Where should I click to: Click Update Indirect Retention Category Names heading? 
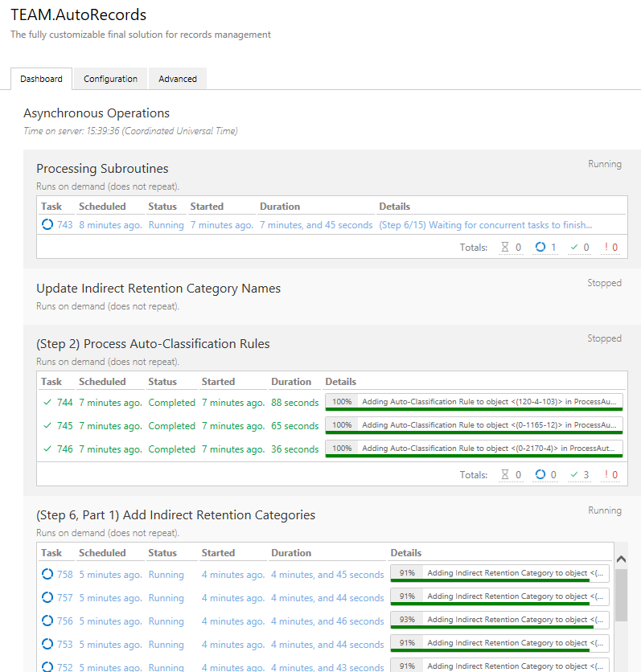(158, 288)
